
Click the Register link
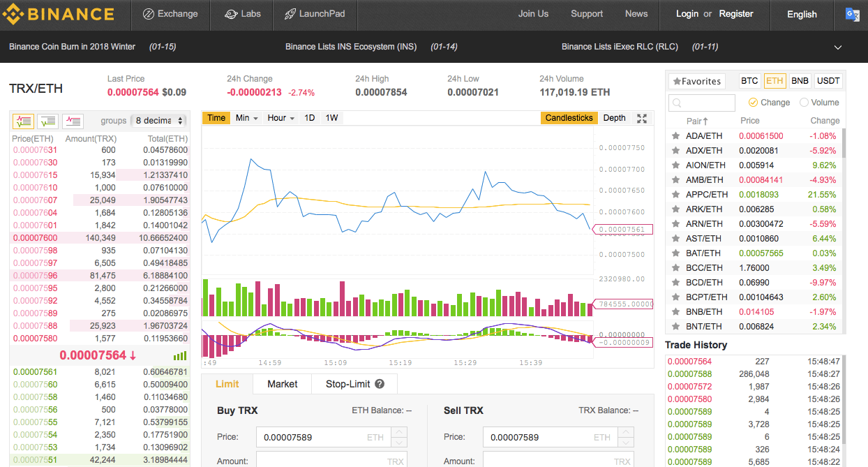pyautogui.click(x=736, y=14)
